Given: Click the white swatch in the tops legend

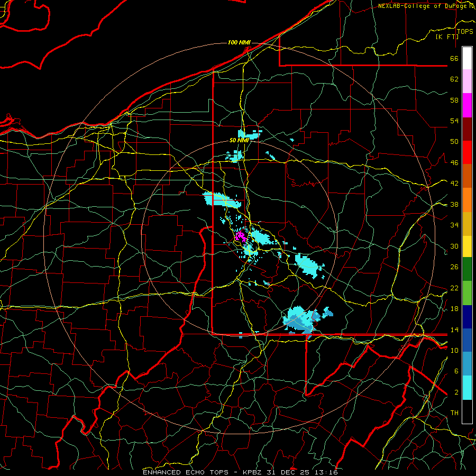Looking at the screenshot, I should 467,58.
